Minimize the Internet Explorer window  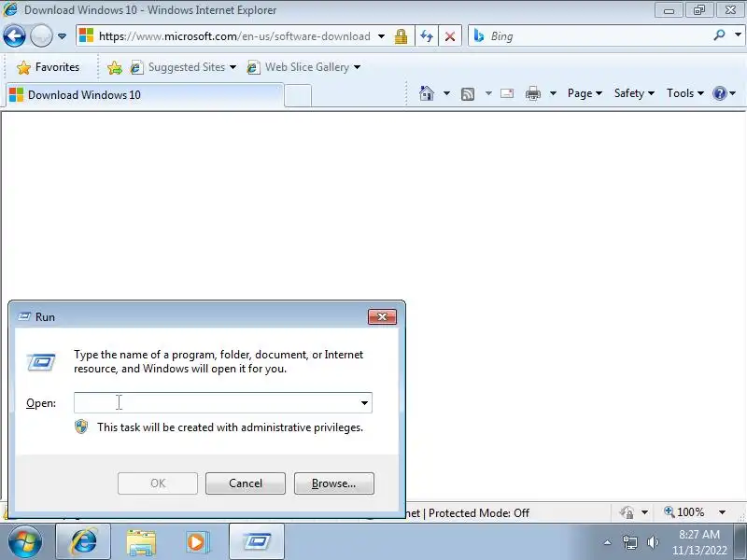[669, 10]
